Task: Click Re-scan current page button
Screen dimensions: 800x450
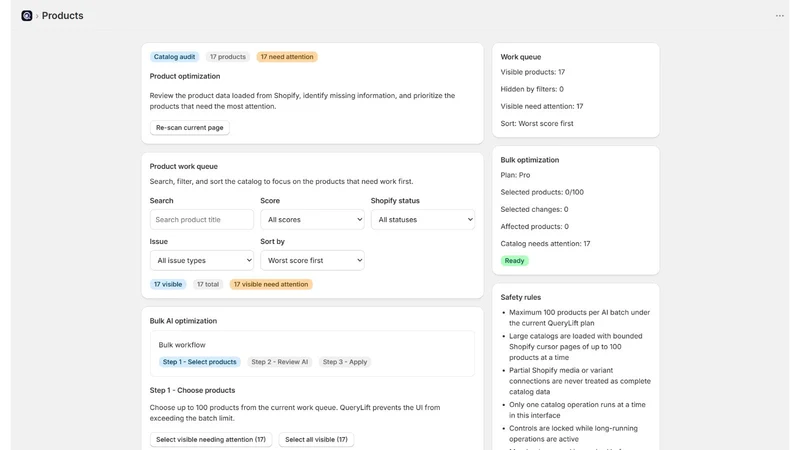Action: pos(189,128)
